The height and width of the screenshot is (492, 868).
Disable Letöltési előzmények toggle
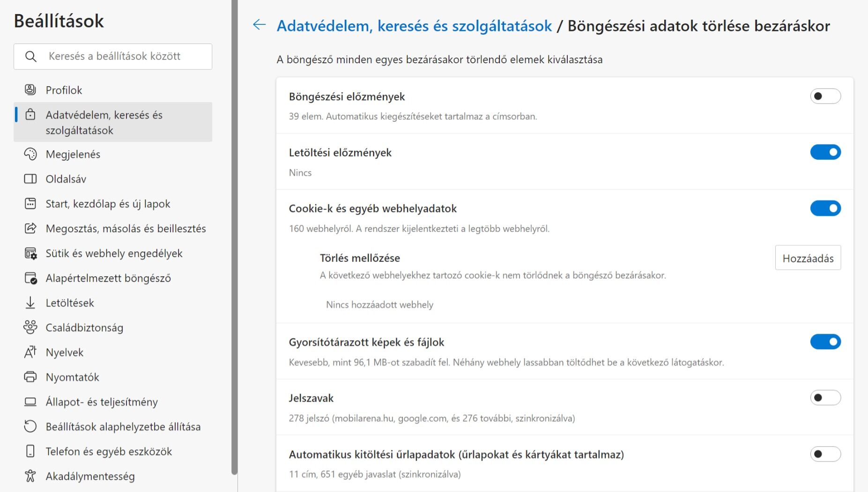825,152
